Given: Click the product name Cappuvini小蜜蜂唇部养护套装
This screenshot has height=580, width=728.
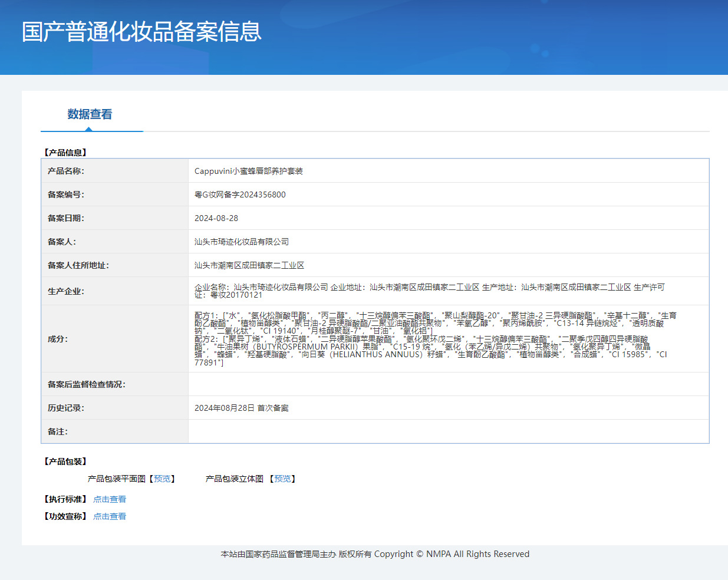Looking at the screenshot, I should tap(248, 171).
